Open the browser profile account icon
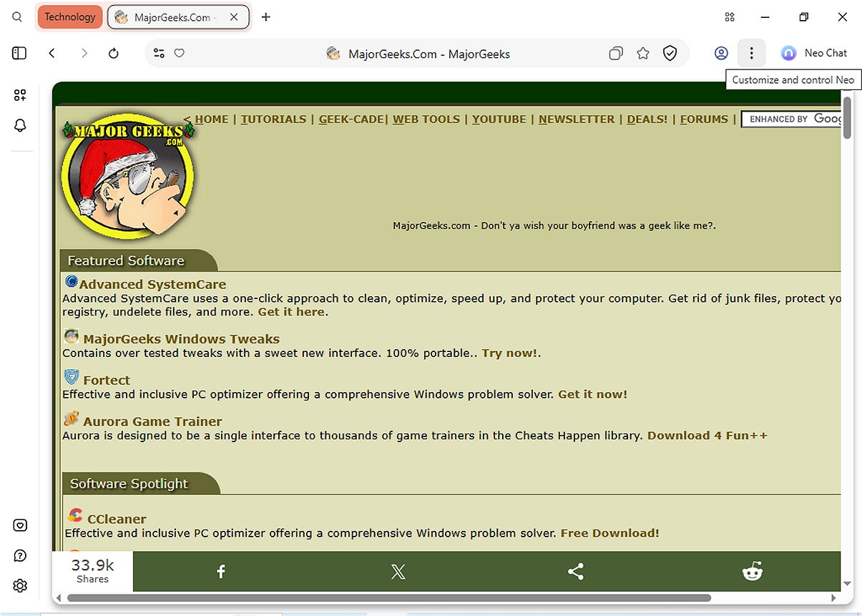This screenshot has width=862, height=616. tap(721, 52)
